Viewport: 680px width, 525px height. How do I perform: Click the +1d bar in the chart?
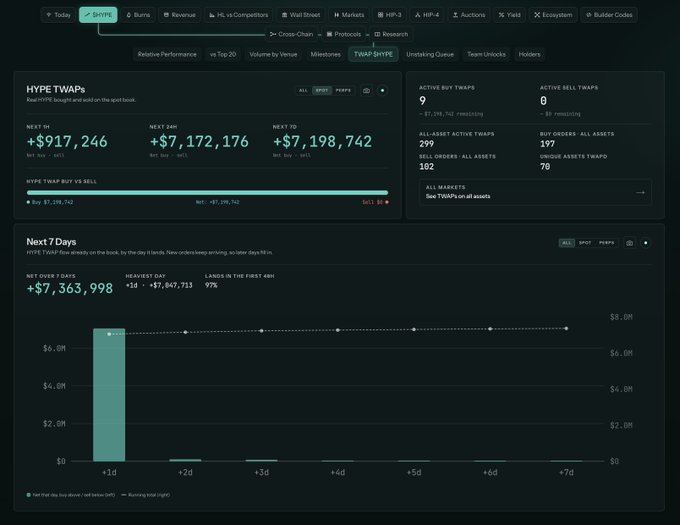109,395
